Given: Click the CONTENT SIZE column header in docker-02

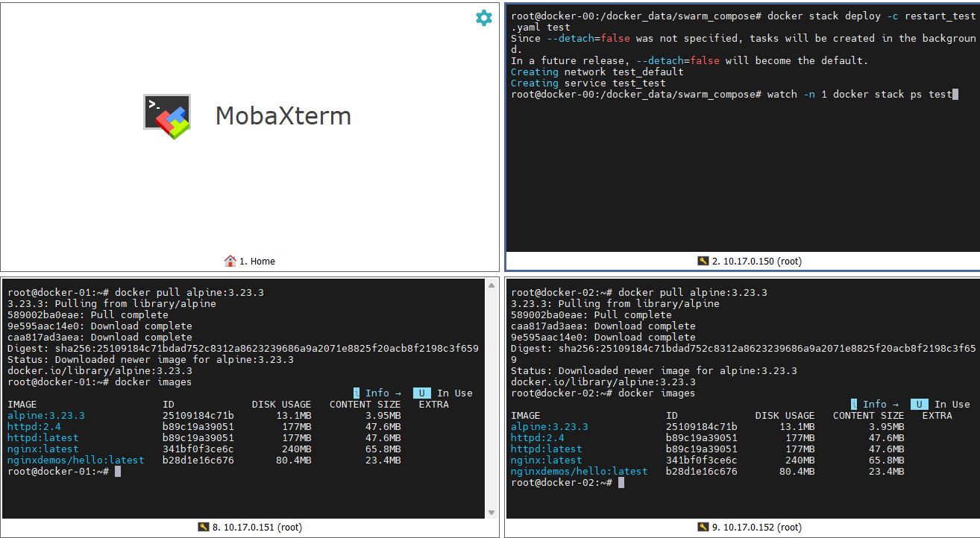Looking at the screenshot, I should (x=869, y=416).
